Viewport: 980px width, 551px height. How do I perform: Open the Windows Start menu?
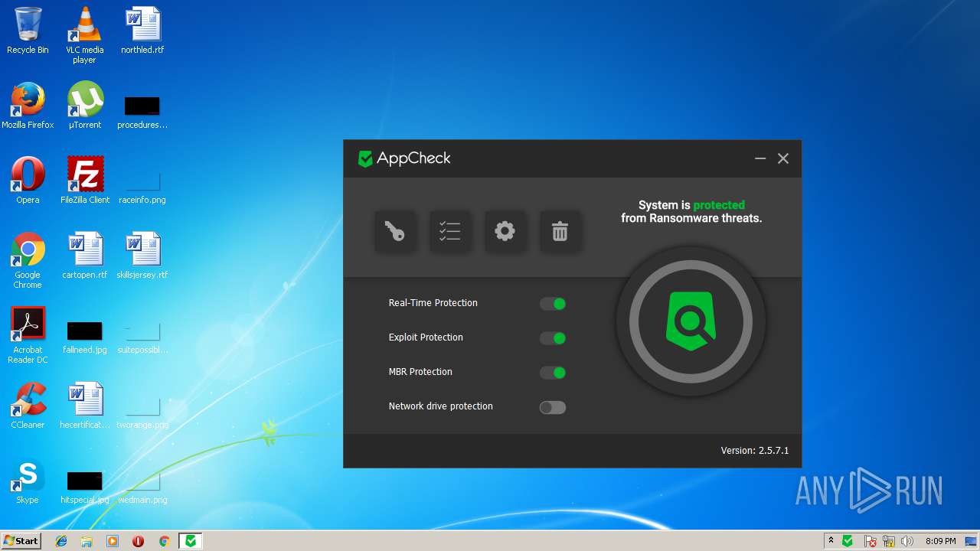point(21,540)
